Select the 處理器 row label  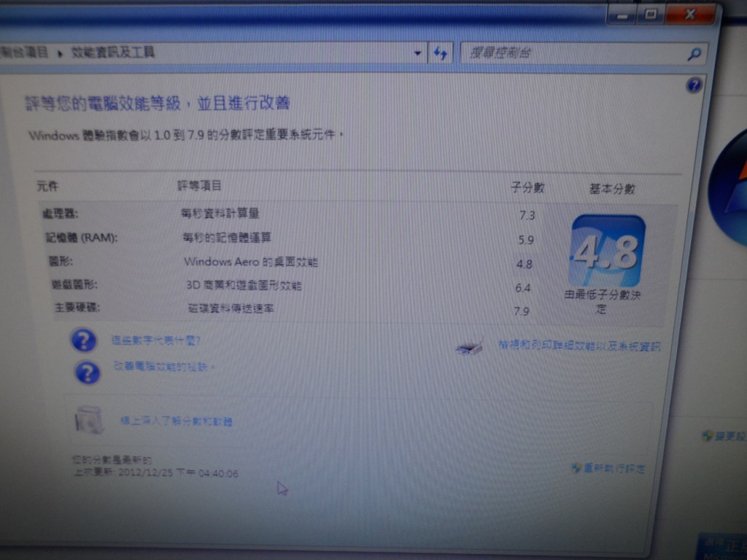pos(60,214)
